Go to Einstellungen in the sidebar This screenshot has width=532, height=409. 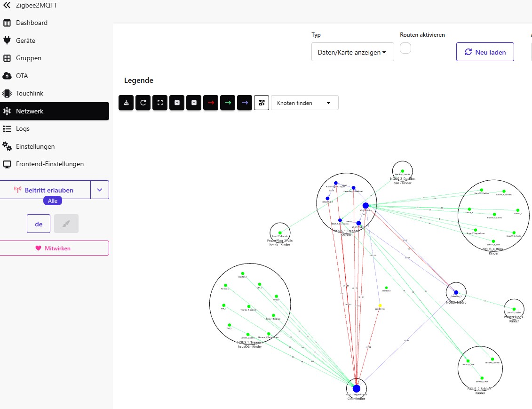(35, 146)
